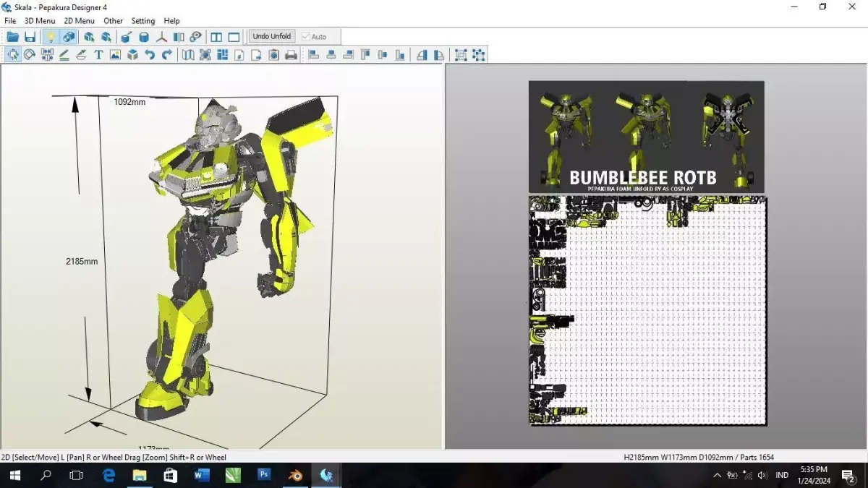This screenshot has height=488, width=868.
Task: Click the Center Horizontally align icon
Action: pos(331,54)
